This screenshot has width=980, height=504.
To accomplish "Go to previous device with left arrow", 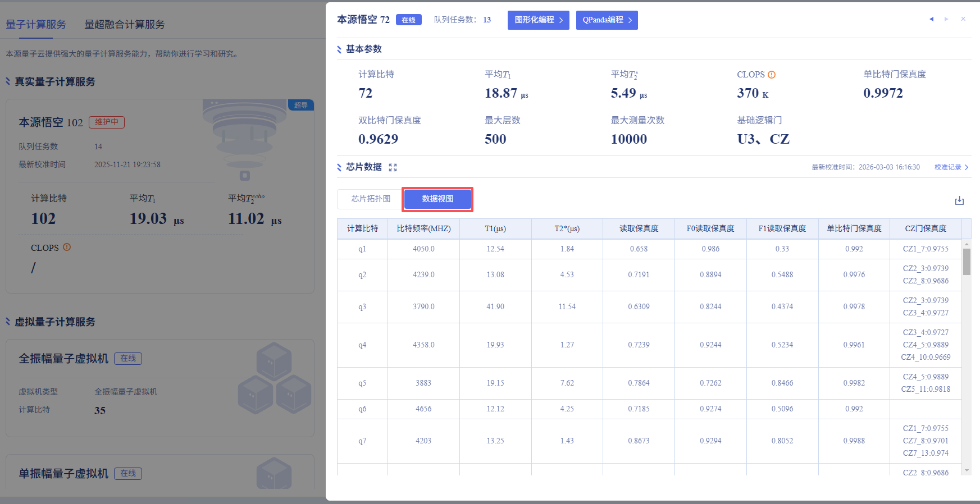I will [x=931, y=19].
